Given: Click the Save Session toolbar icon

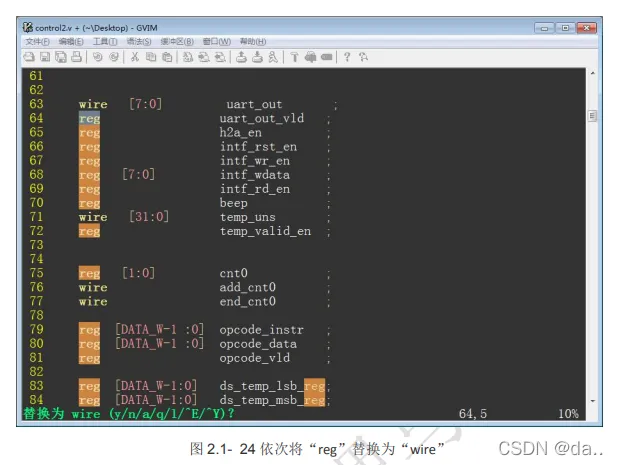Looking at the screenshot, I should tap(257, 57).
